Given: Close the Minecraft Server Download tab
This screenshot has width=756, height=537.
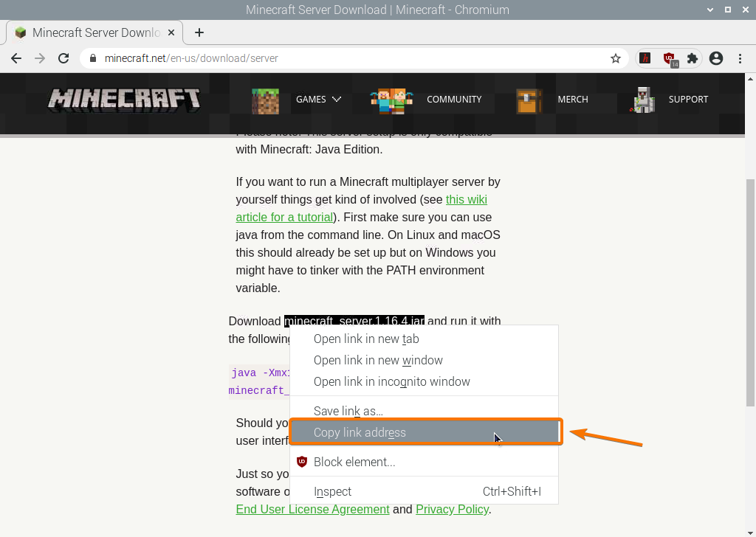Looking at the screenshot, I should (171, 32).
